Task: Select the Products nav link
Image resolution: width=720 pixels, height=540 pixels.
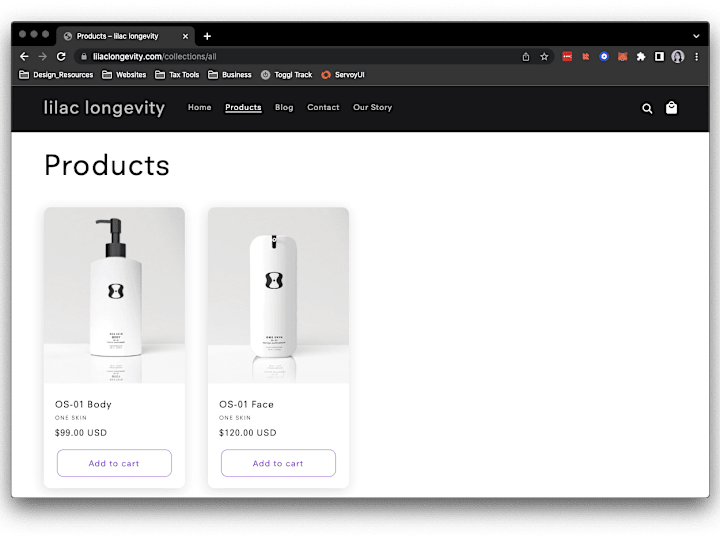Action: click(x=243, y=107)
